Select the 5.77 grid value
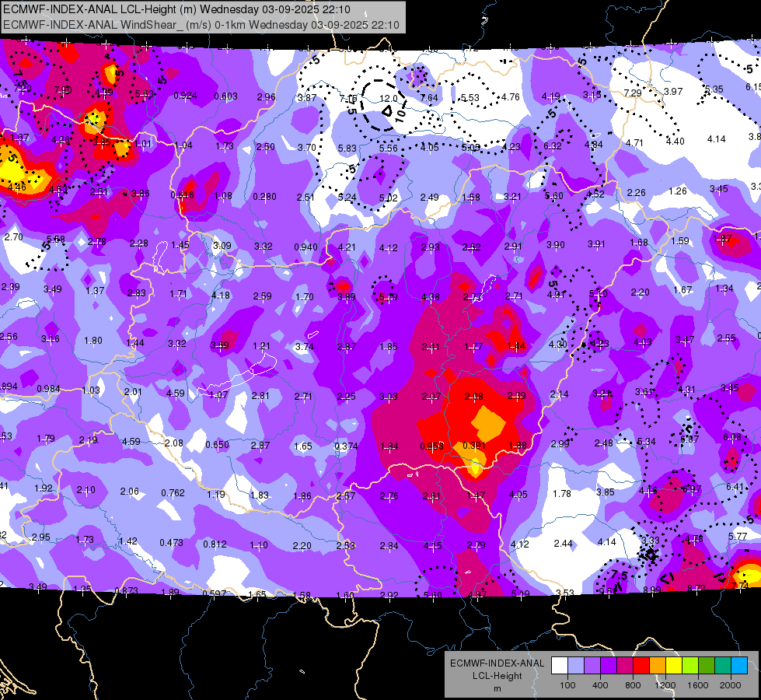The width and height of the screenshot is (761, 700). (737, 537)
